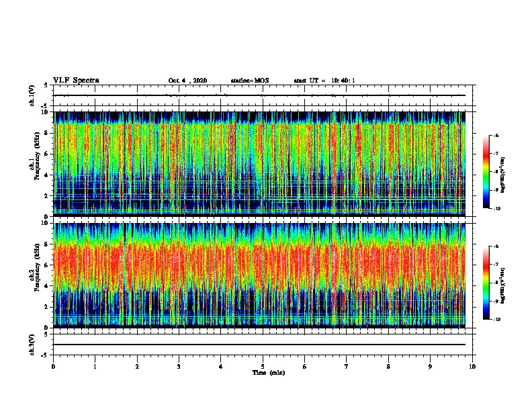Click the "station=MOS" header label
The height and width of the screenshot is (411, 532).
pyautogui.click(x=250, y=81)
